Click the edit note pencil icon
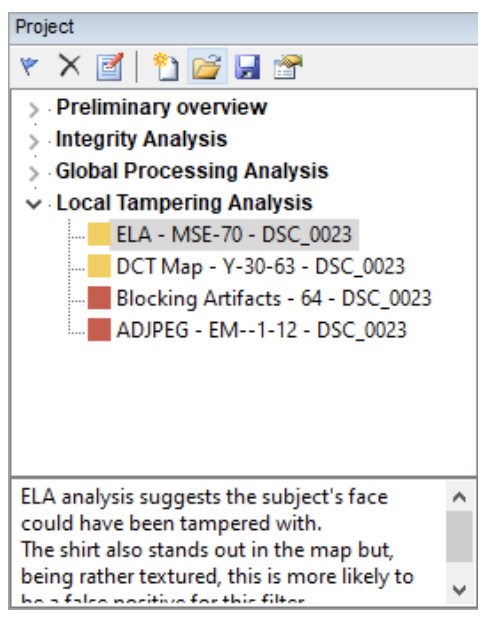The width and height of the screenshot is (488, 620). pos(110,66)
